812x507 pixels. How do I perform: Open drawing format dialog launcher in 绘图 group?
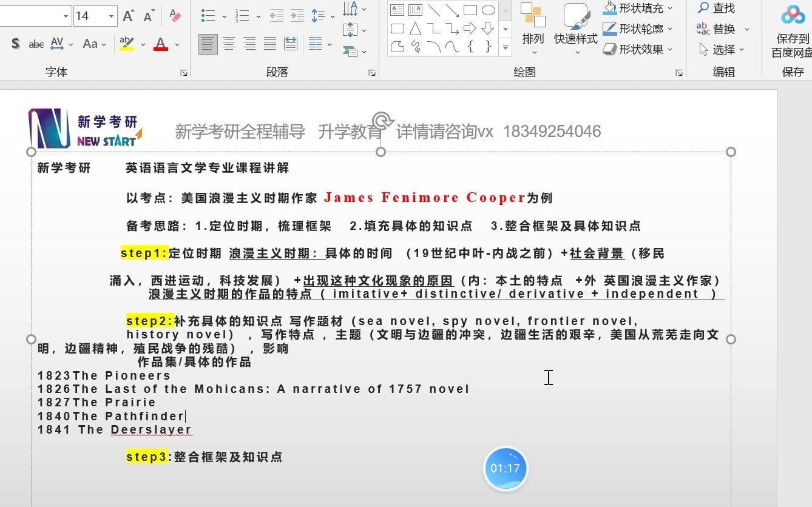[x=679, y=73]
